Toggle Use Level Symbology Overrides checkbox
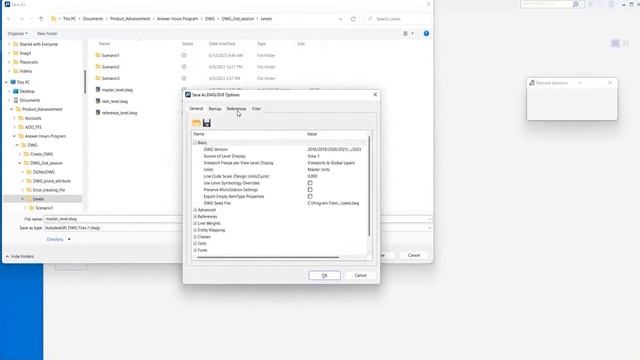640x360 pixels. tap(310, 183)
